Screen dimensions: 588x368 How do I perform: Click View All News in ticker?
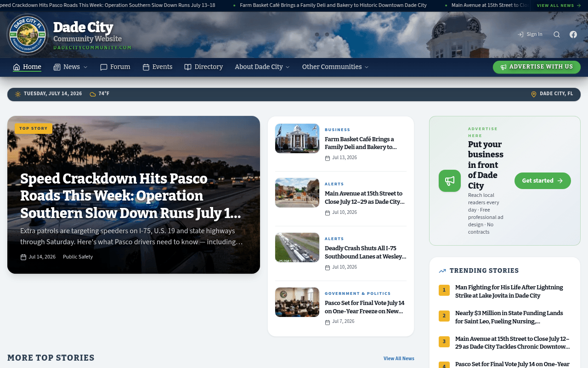click(x=559, y=6)
